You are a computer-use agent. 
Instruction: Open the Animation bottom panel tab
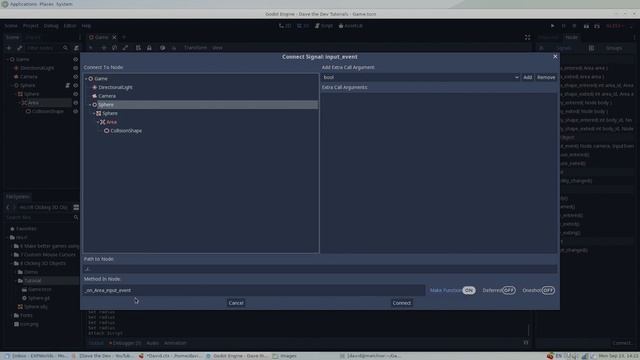pos(175,343)
